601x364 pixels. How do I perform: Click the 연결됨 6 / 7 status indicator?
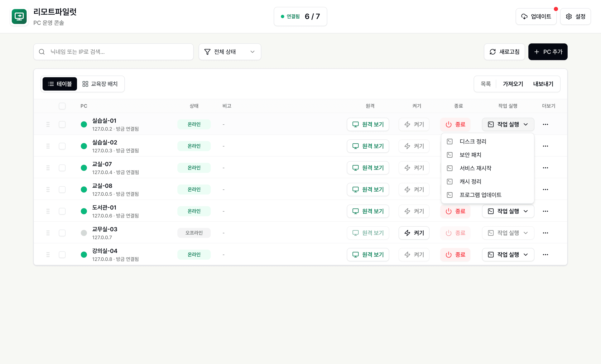tap(300, 16)
